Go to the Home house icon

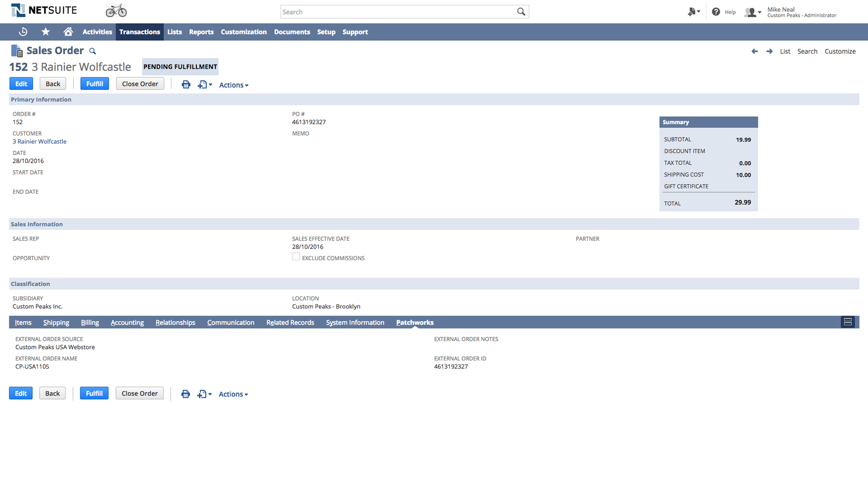click(x=68, y=32)
